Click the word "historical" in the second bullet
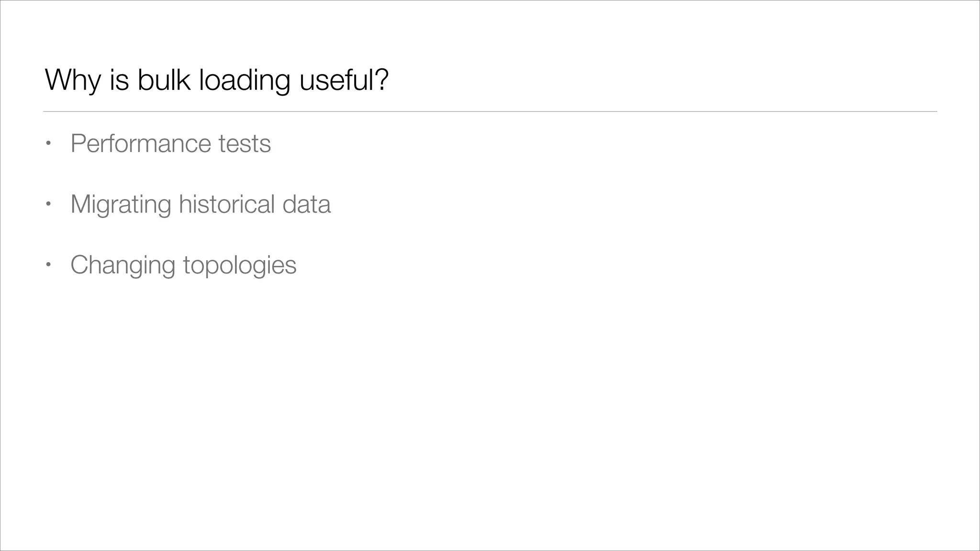Screen dimensions: 980x551 point(227,204)
